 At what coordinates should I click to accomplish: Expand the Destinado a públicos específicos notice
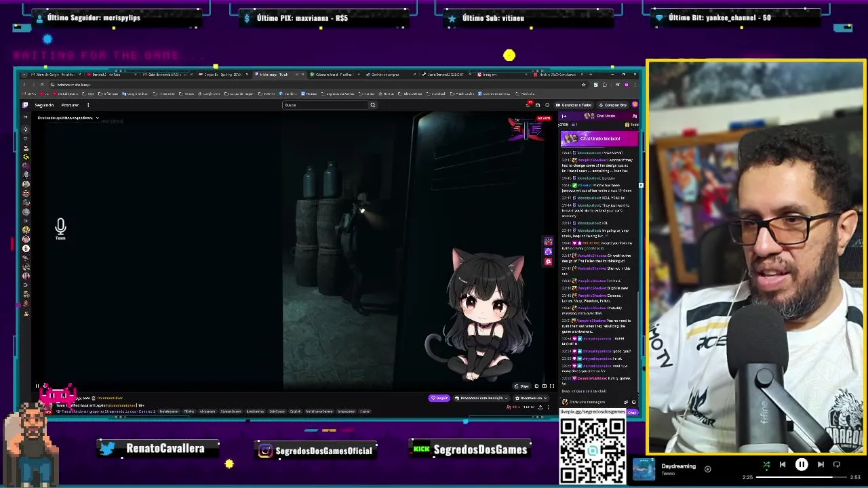[x=68, y=118]
